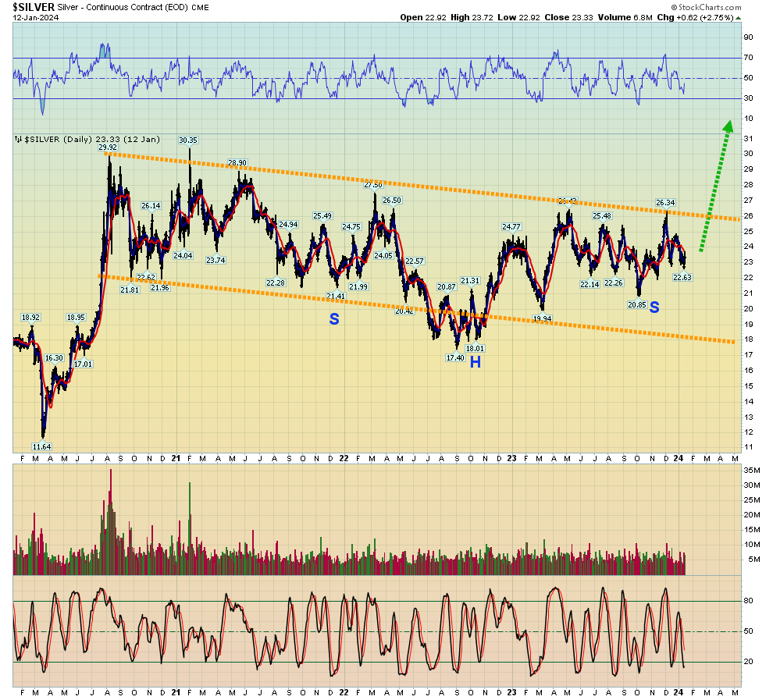Click the green dotted upward arrow head
Screen dimensions: 773x700
(x=728, y=126)
